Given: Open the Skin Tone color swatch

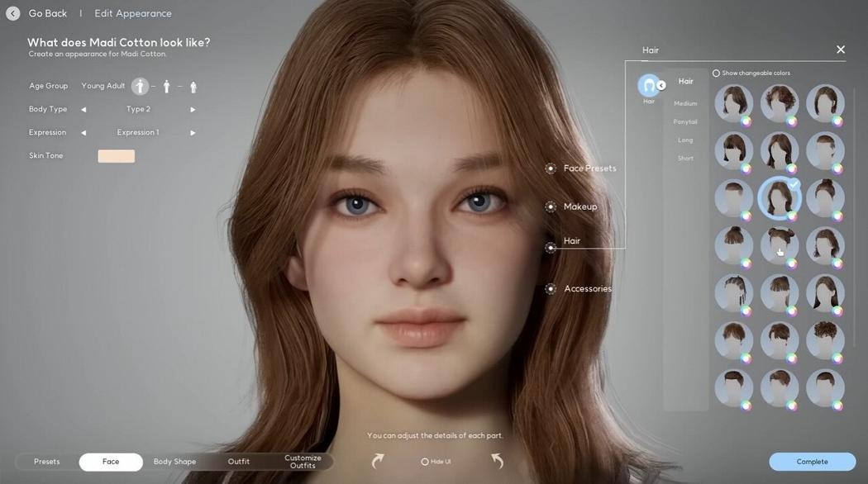Looking at the screenshot, I should 116,155.
